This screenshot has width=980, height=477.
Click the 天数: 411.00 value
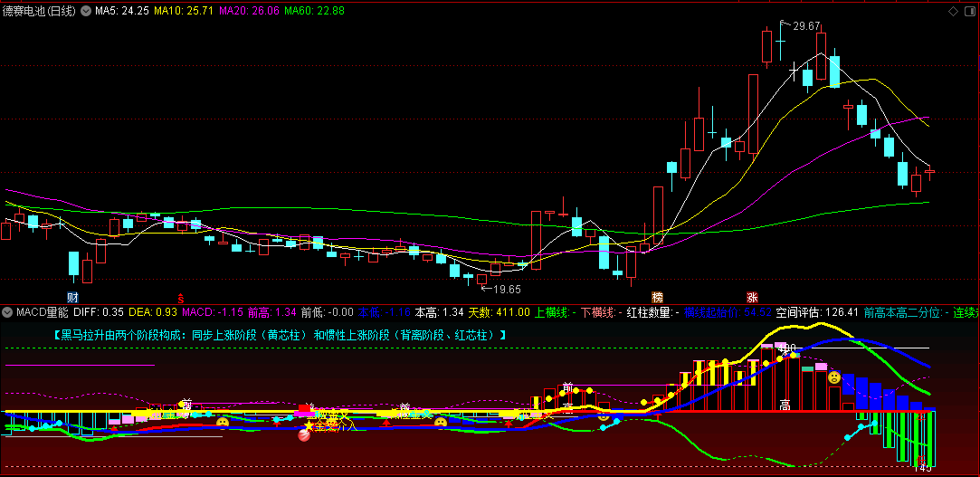(x=500, y=312)
